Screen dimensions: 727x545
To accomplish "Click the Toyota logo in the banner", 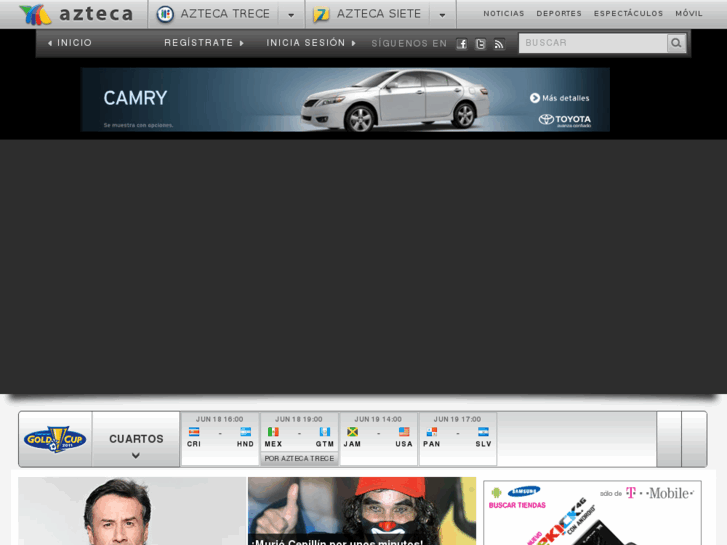I will 564,120.
